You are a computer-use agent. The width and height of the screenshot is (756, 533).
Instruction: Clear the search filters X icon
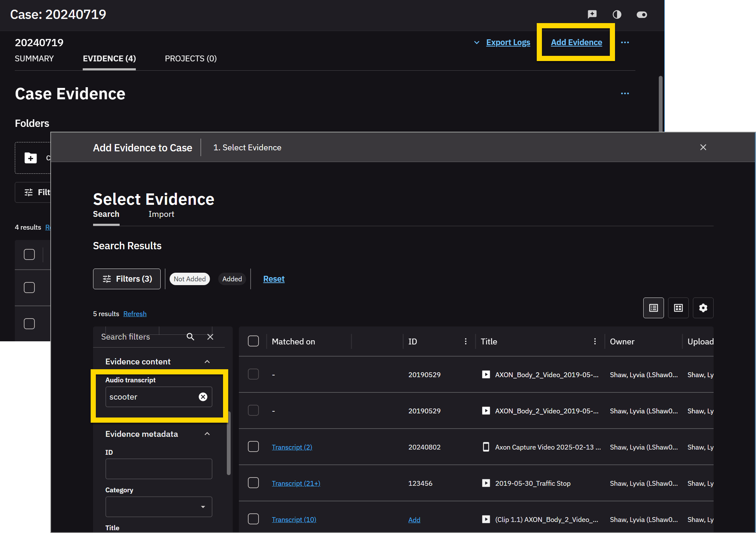click(210, 337)
